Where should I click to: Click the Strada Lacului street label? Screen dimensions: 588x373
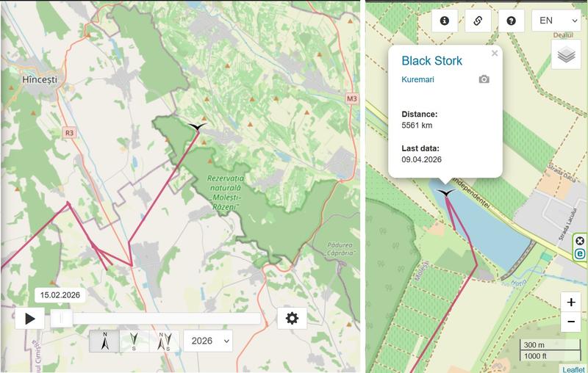[x=567, y=224]
